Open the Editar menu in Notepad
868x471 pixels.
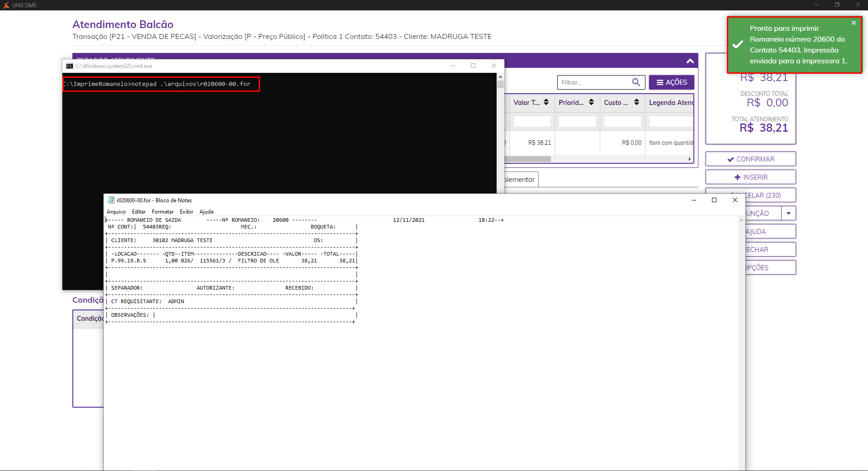(139, 212)
